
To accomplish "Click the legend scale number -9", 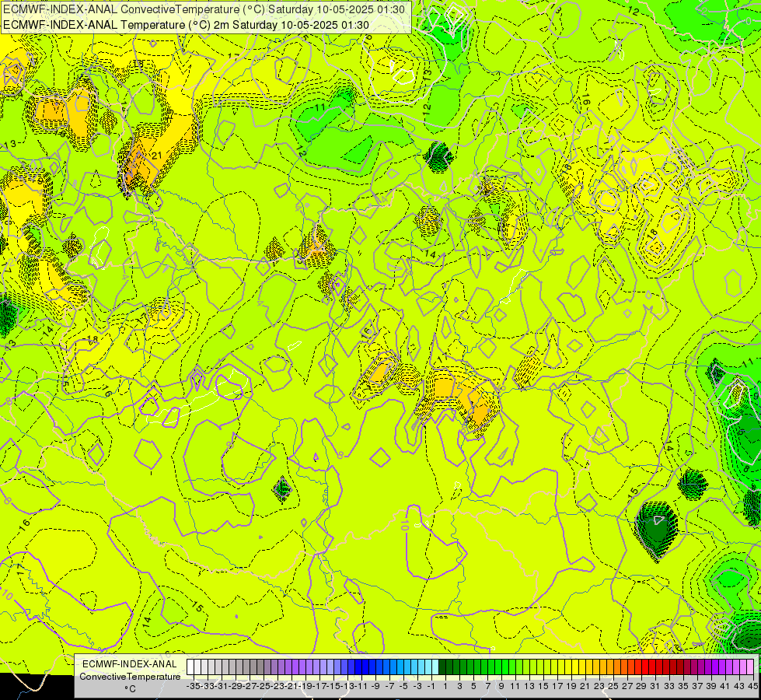I will (375, 686).
